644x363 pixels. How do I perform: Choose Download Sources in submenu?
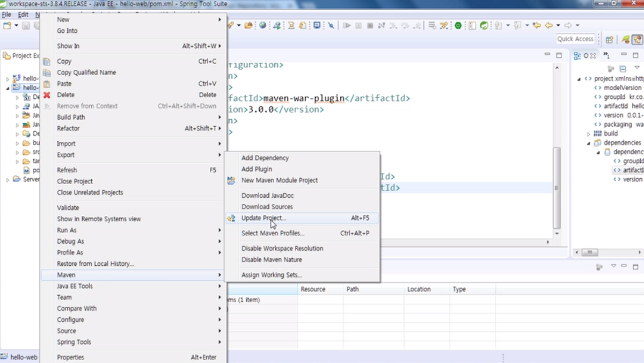click(x=302, y=207)
